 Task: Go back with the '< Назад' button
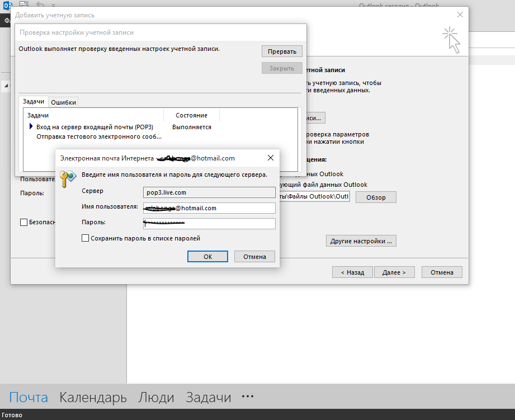[x=352, y=272]
